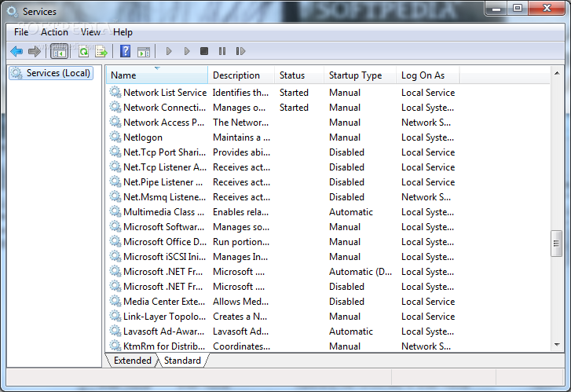The height and width of the screenshot is (392, 571).
Task: Click the Services window title icon
Action: (x=12, y=12)
